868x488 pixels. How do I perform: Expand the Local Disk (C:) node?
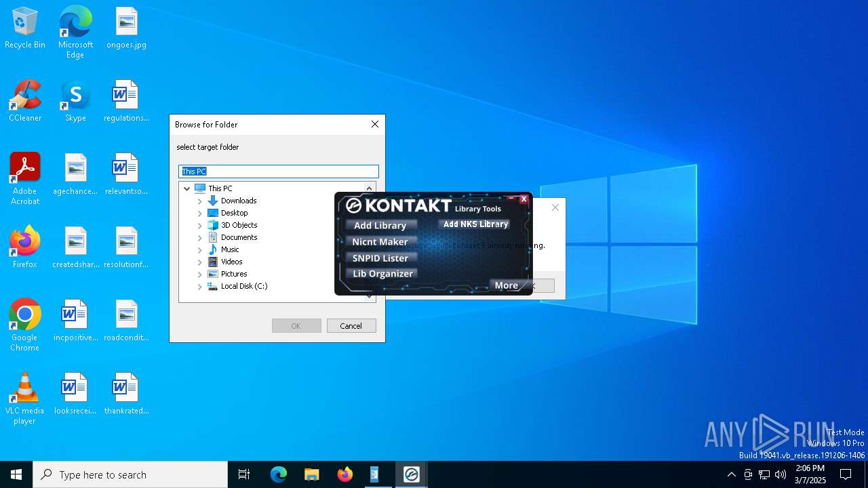[200, 287]
